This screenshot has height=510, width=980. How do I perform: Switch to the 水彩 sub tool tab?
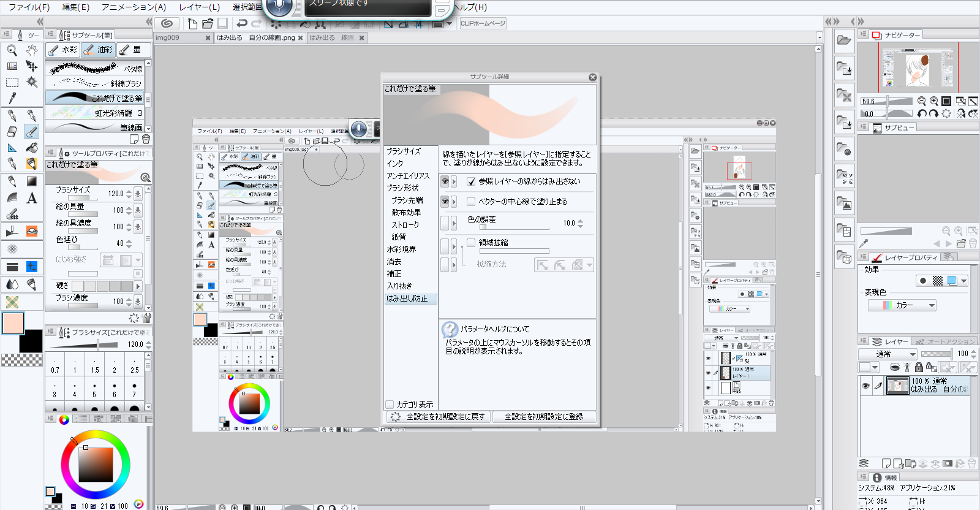pos(63,50)
